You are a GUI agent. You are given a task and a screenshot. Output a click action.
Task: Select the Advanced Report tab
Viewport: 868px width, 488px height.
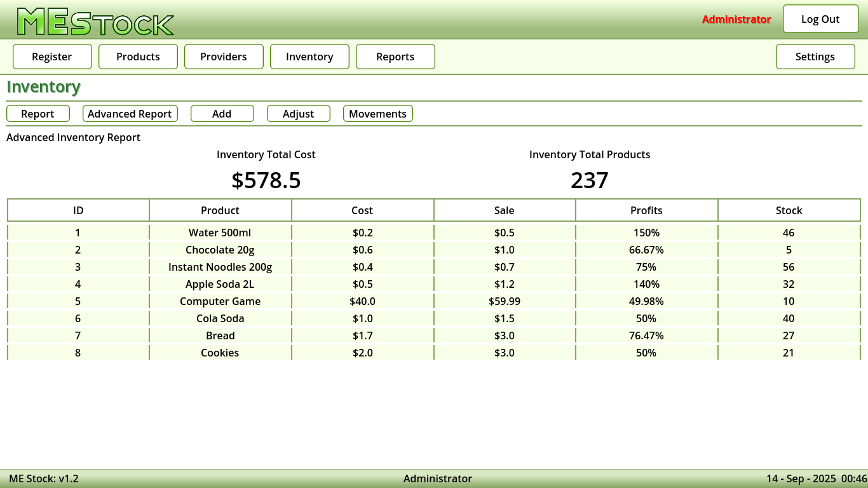[x=130, y=114]
